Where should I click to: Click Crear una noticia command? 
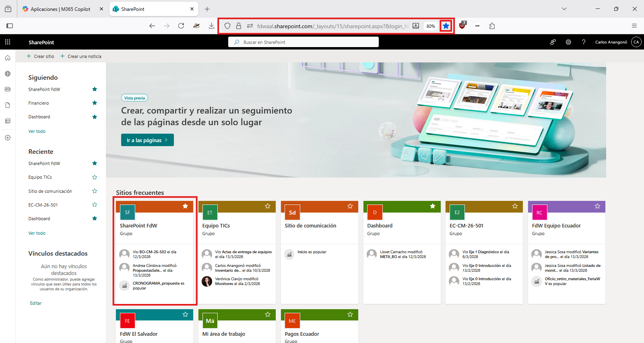(81, 56)
